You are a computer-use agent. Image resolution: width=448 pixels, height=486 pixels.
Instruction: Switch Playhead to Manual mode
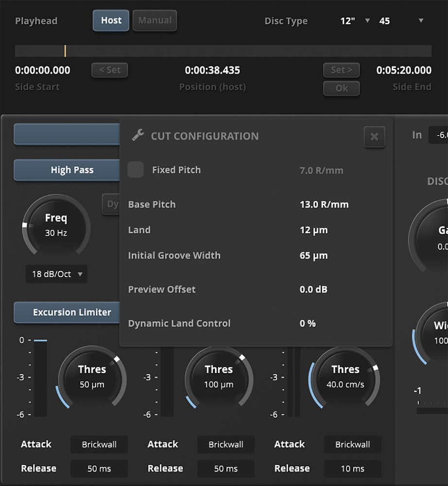155,21
